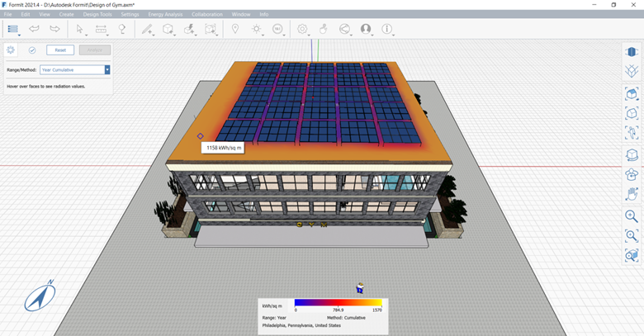Image resolution: width=644 pixels, height=336 pixels.
Task: Expand arrow beside the Sun icon
Action: point(263,35)
